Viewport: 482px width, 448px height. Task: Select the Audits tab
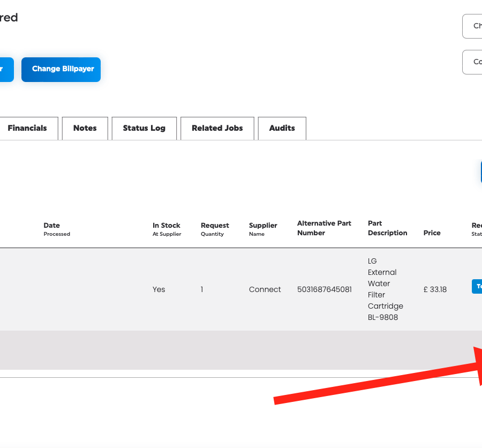tap(282, 129)
